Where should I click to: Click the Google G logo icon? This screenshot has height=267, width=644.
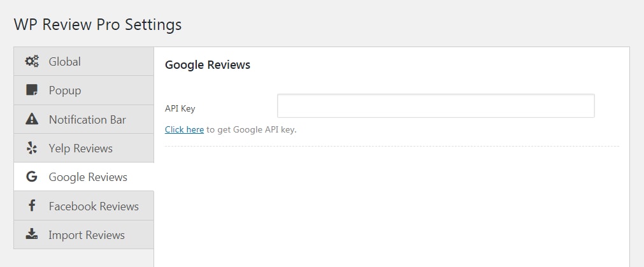coord(32,177)
